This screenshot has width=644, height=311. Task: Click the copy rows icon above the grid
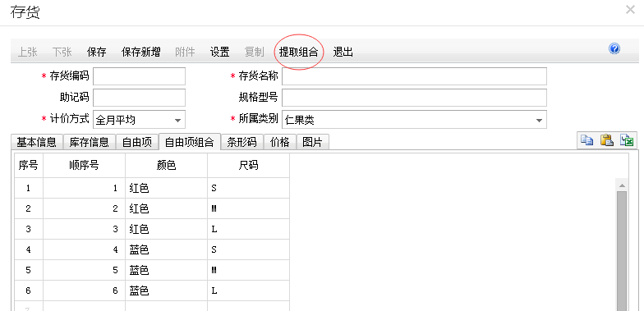tap(586, 140)
